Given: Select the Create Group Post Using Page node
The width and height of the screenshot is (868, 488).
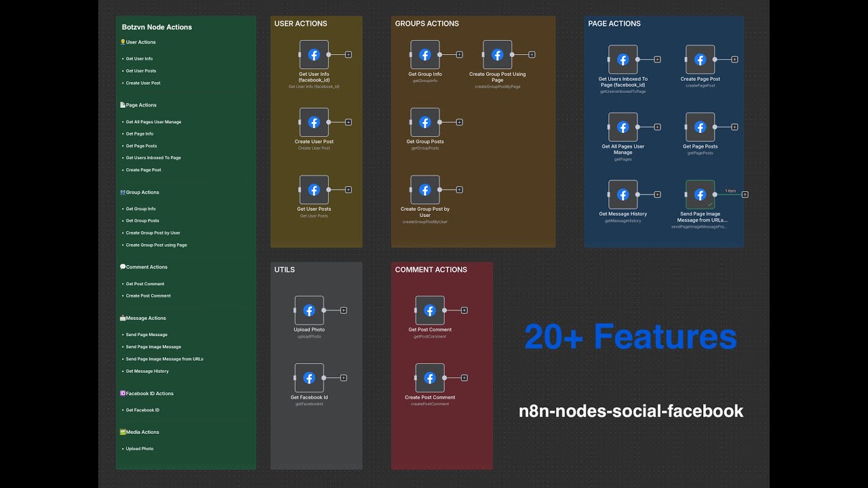Looking at the screenshot, I should [x=497, y=54].
